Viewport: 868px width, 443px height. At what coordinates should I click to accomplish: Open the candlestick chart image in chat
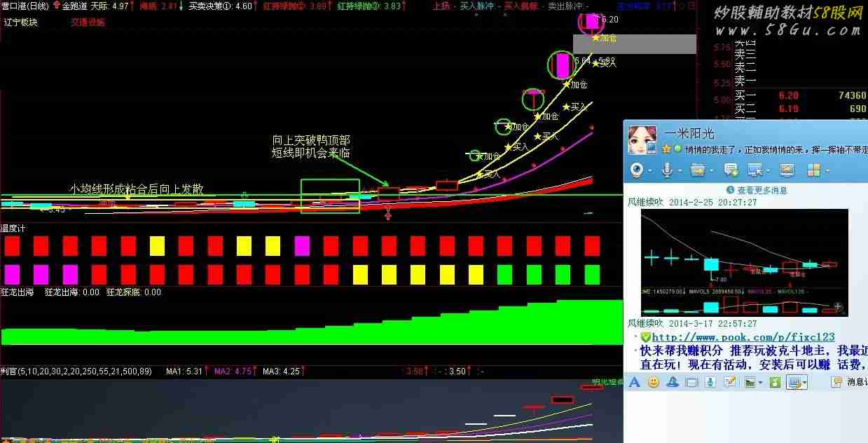pyautogui.click(x=744, y=263)
